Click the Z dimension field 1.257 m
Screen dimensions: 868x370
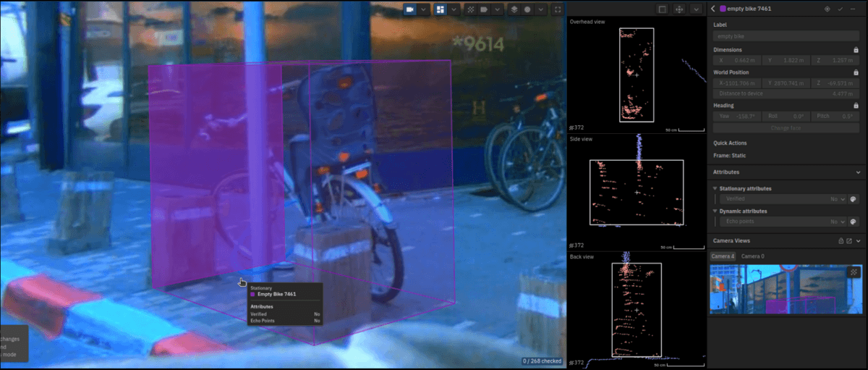(x=834, y=61)
